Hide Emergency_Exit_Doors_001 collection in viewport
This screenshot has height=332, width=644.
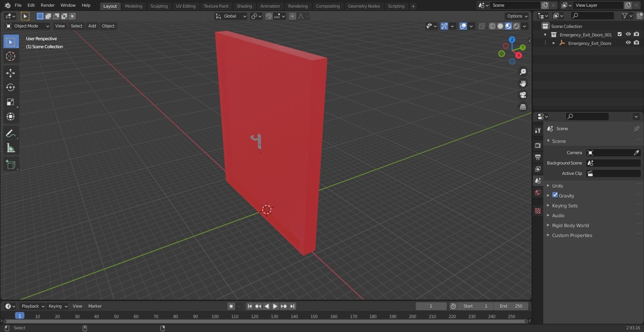(628, 35)
